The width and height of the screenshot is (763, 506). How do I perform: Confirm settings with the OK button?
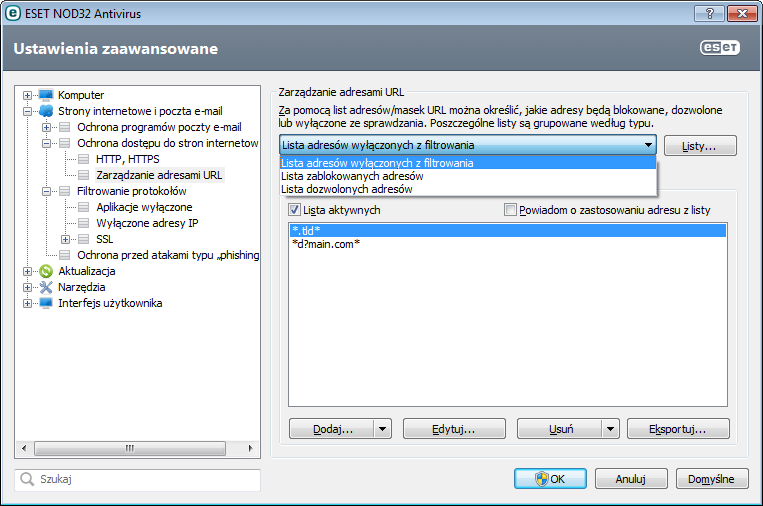pyautogui.click(x=550, y=479)
